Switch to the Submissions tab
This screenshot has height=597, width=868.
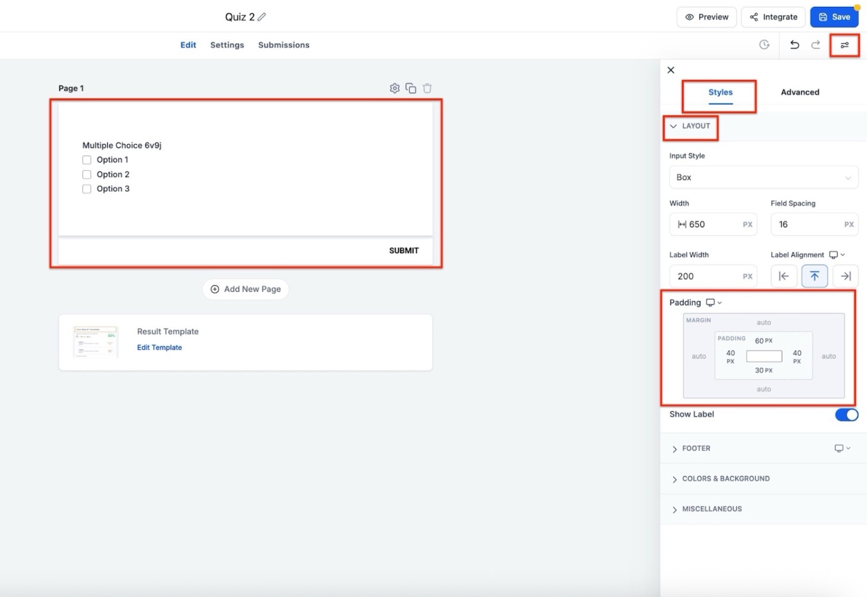(284, 44)
